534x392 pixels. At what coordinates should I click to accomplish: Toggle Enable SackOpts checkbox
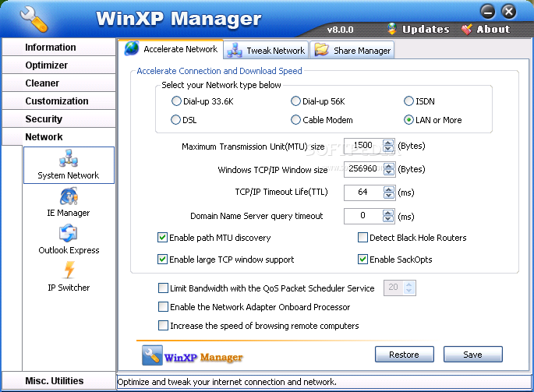click(x=362, y=260)
